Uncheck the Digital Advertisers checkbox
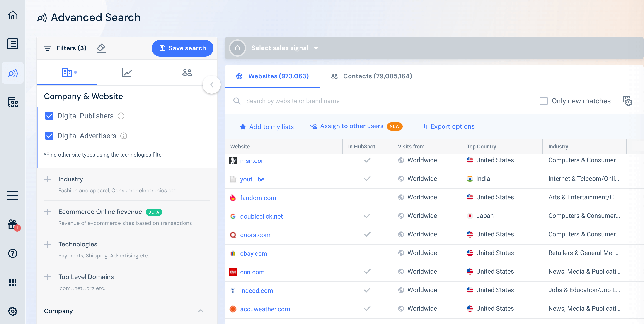The height and width of the screenshot is (324, 644). tap(49, 136)
